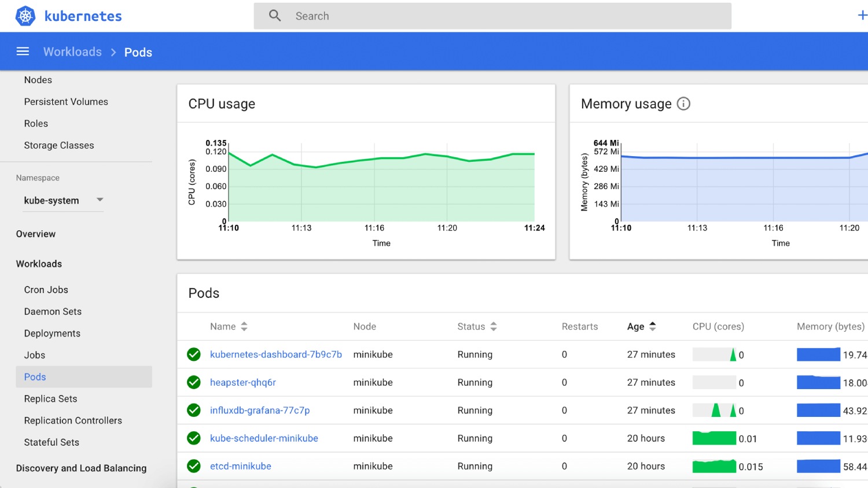Click the CPU (cores) column header
868x488 pixels.
click(718, 327)
